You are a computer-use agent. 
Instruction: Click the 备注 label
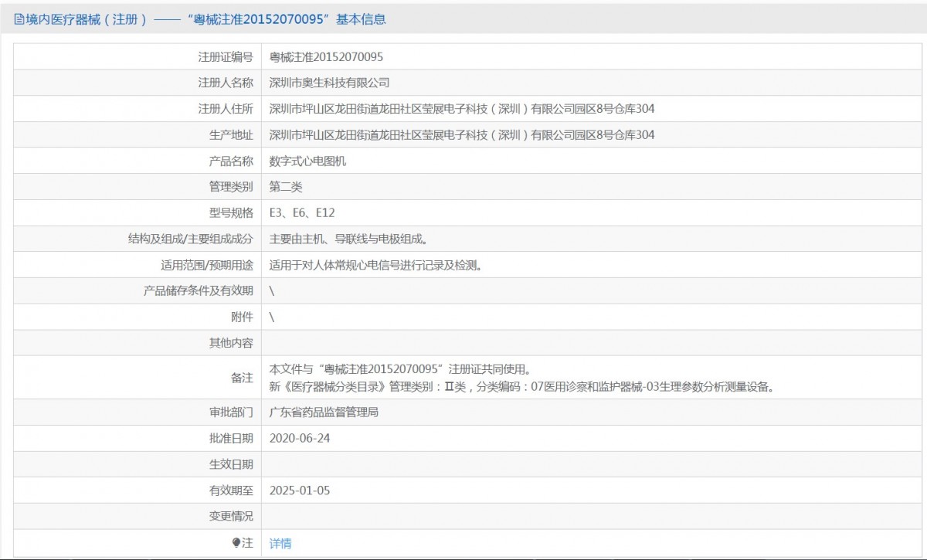pyautogui.click(x=242, y=378)
